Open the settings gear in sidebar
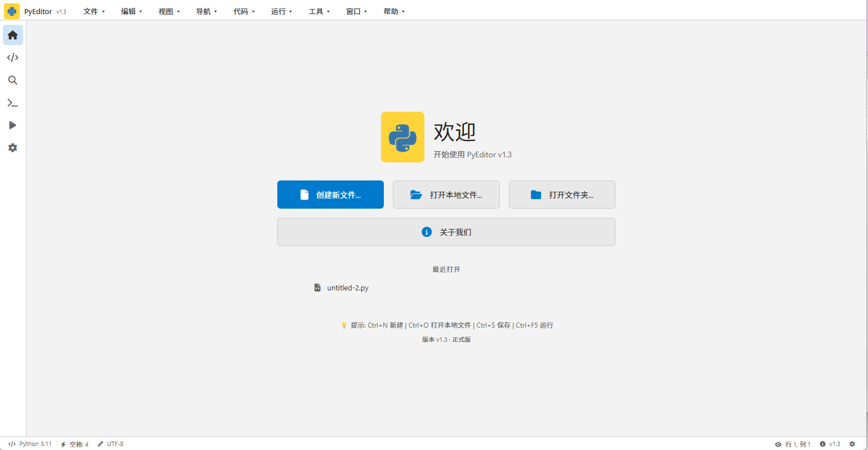Image resolution: width=868 pixels, height=450 pixels. point(12,148)
